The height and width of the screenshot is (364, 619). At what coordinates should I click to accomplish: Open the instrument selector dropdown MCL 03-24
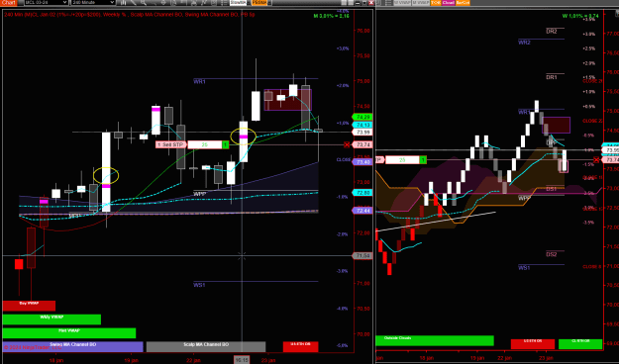47,2
